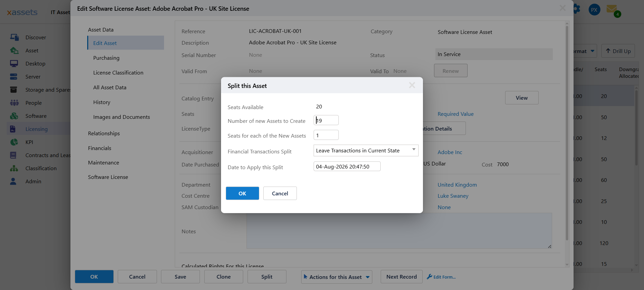
Task: Cancel the Split this Asset dialog
Action: point(280,193)
